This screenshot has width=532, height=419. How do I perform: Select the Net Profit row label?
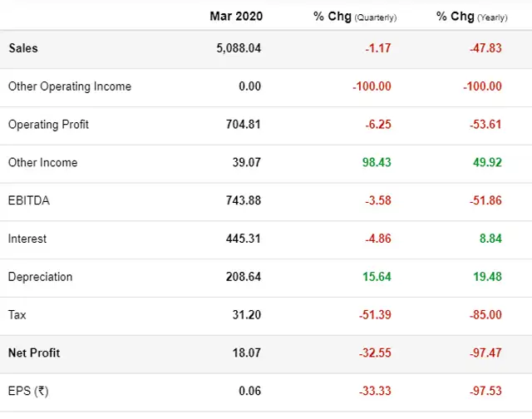[34, 353]
